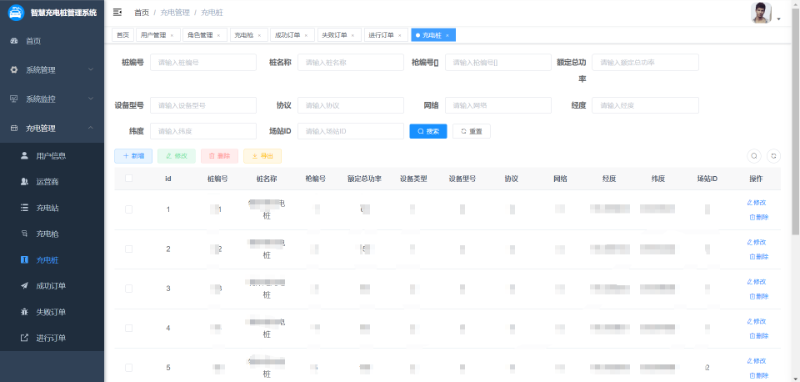Screen dimensions: 800x382
Task: Close the 成功订单 tab
Action: pyautogui.click(x=306, y=35)
